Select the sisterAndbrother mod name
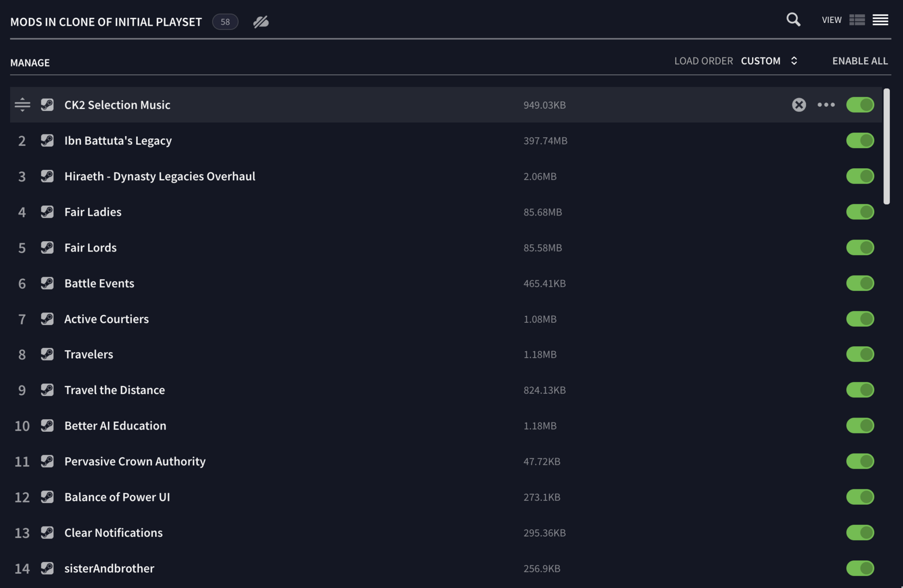This screenshot has height=588, width=903. 109,568
